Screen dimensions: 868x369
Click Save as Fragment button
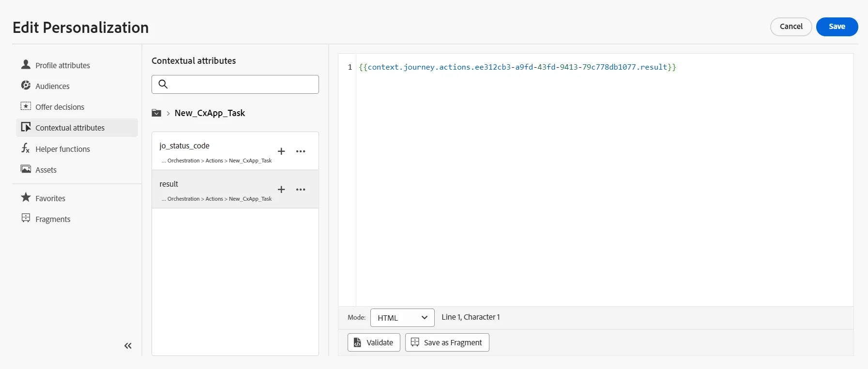coord(447,342)
